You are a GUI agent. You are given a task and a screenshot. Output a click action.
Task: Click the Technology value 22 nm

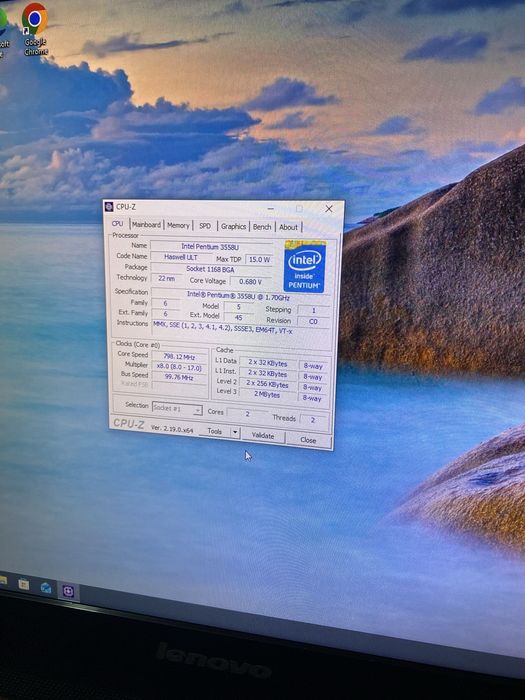[x=166, y=278]
